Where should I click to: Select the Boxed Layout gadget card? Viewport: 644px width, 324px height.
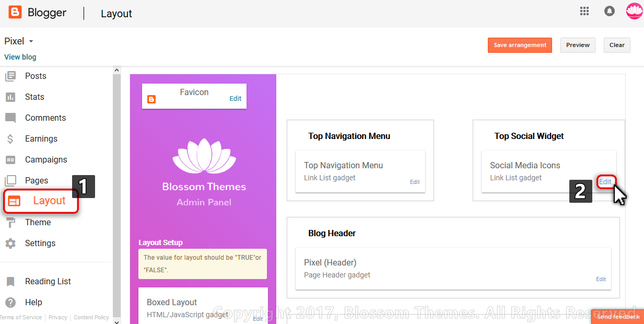click(x=203, y=306)
